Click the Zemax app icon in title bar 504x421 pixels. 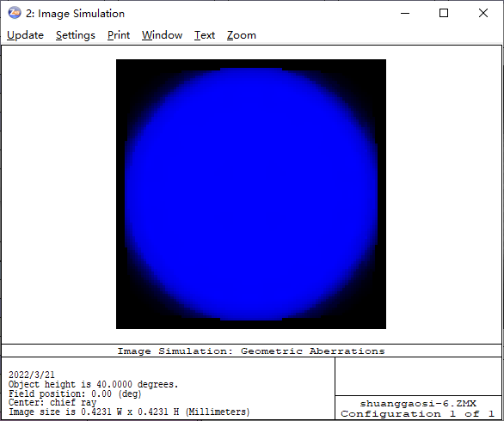(15, 13)
